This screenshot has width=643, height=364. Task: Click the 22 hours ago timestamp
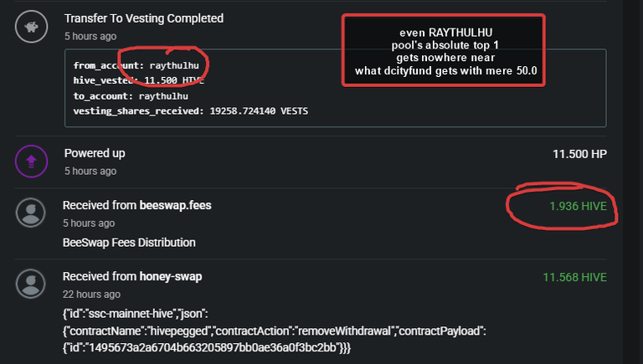(x=91, y=295)
